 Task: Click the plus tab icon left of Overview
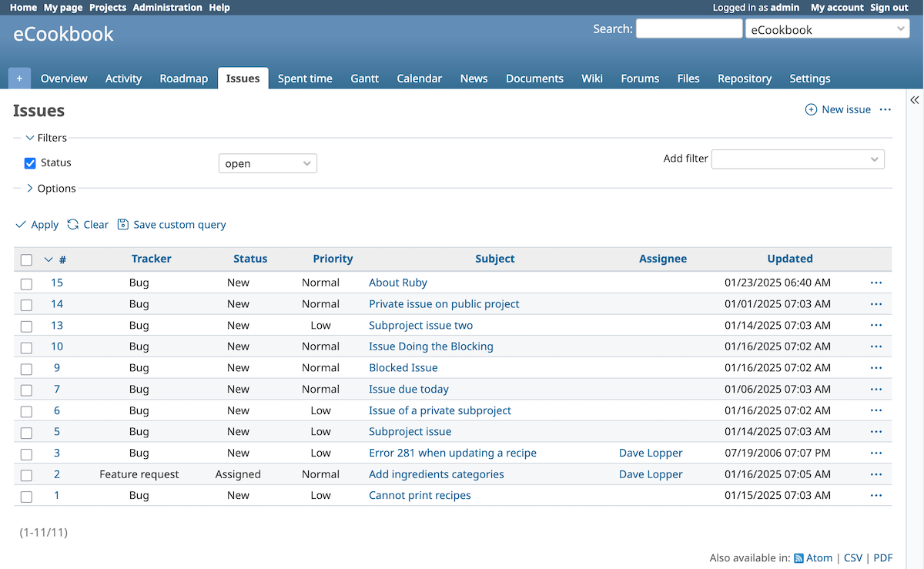(x=19, y=78)
